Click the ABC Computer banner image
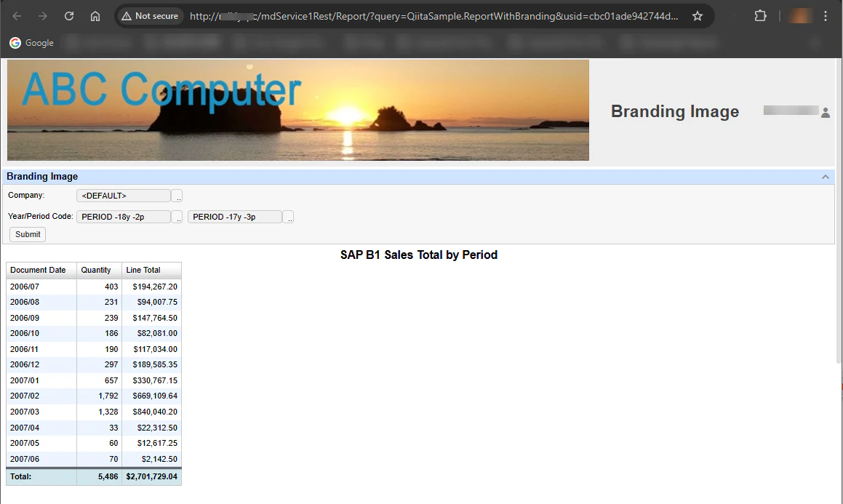The width and height of the screenshot is (843, 504). pos(297,110)
